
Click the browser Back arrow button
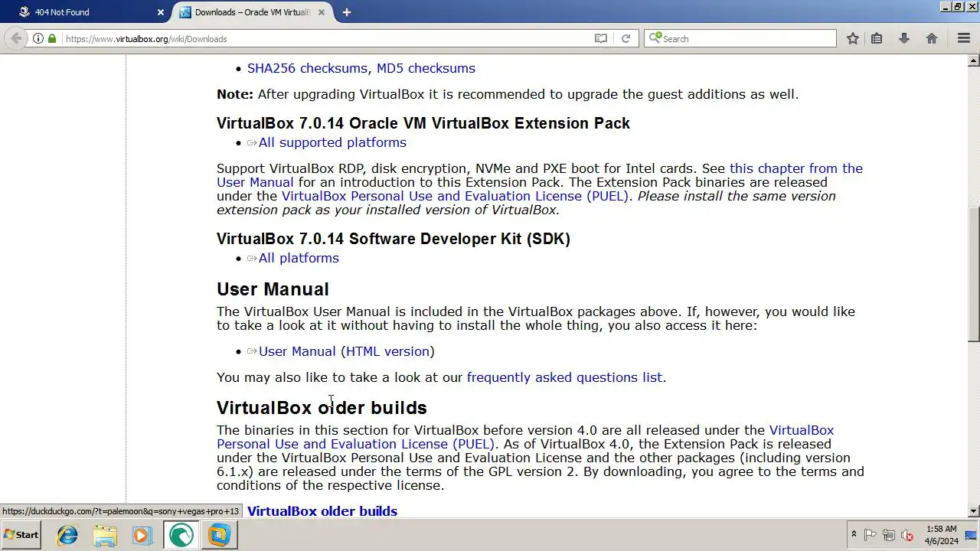click(x=15, y=38)
